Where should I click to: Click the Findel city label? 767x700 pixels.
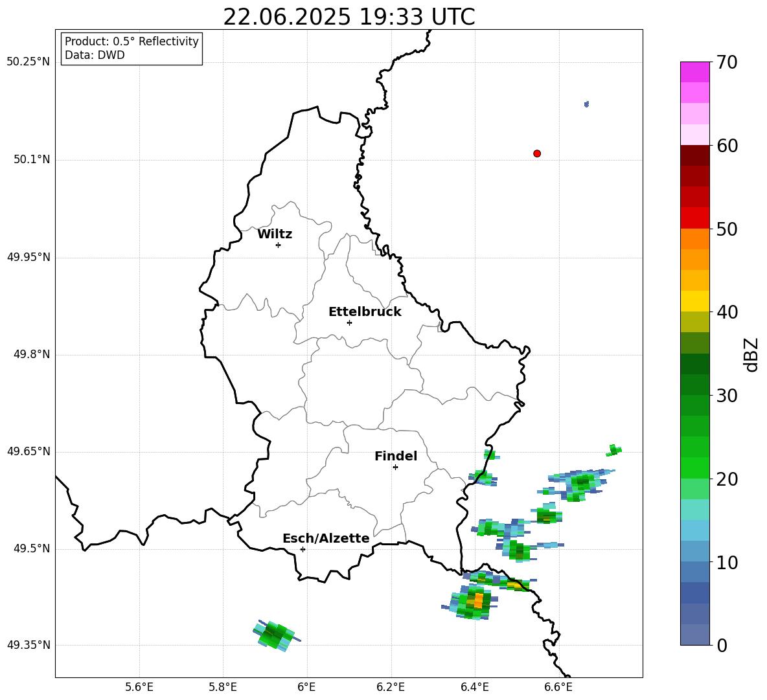click(396, 456)
